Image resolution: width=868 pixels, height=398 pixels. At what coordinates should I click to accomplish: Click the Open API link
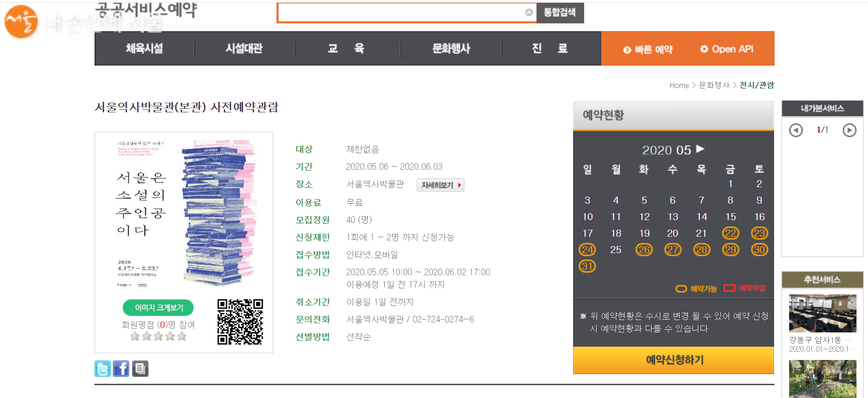point(727,49)
